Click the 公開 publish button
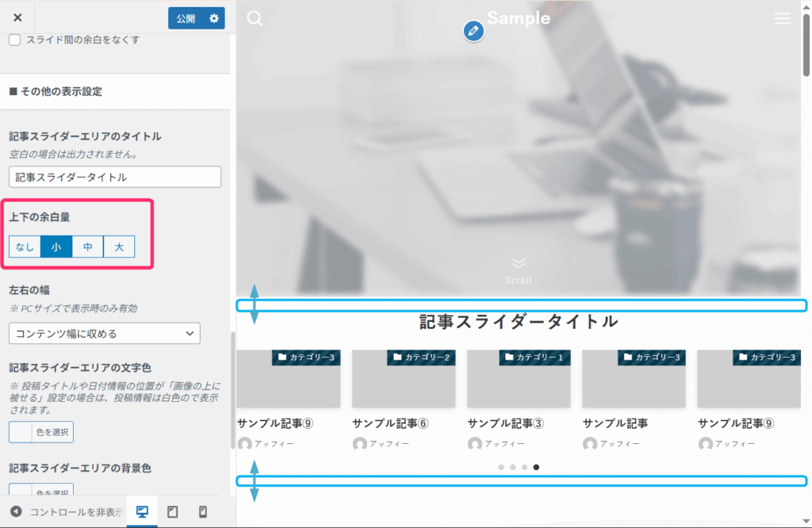 click(x=186, y=19)
